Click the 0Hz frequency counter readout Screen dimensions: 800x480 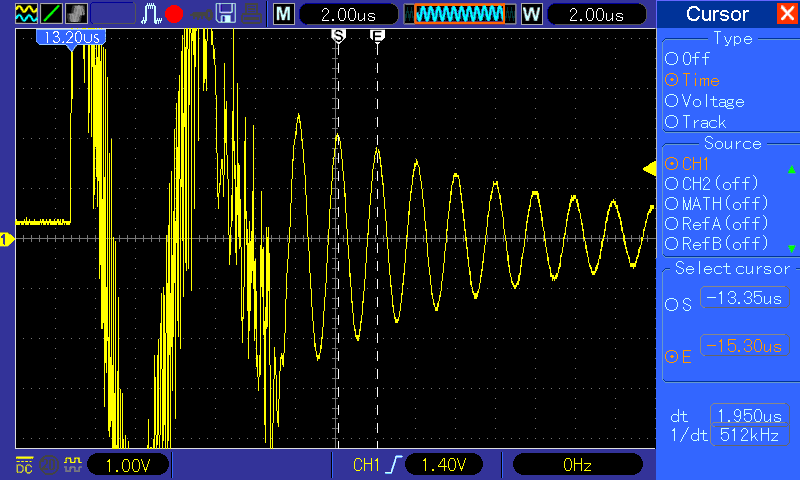click(x=577, y=465)
